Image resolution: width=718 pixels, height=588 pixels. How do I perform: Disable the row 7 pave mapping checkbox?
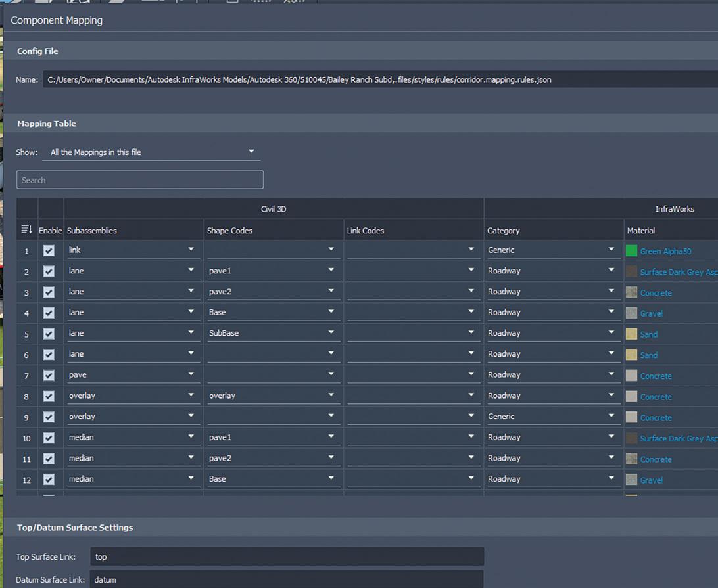coord(49,375)
